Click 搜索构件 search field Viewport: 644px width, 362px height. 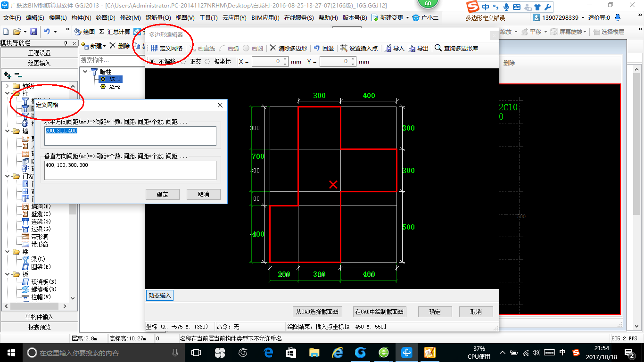[x=112, y=60]
